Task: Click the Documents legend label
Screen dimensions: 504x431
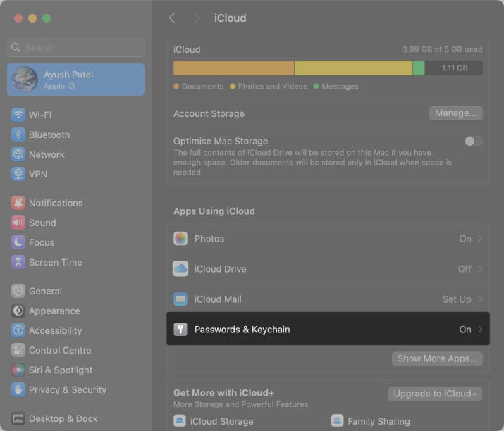Action: (x=202, y=87)
